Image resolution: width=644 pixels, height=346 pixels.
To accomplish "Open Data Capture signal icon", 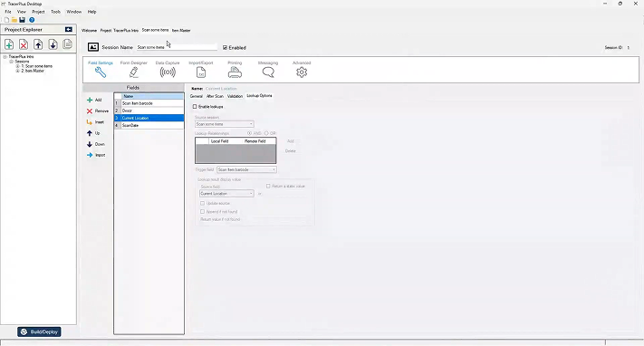I will coord(168,72).
